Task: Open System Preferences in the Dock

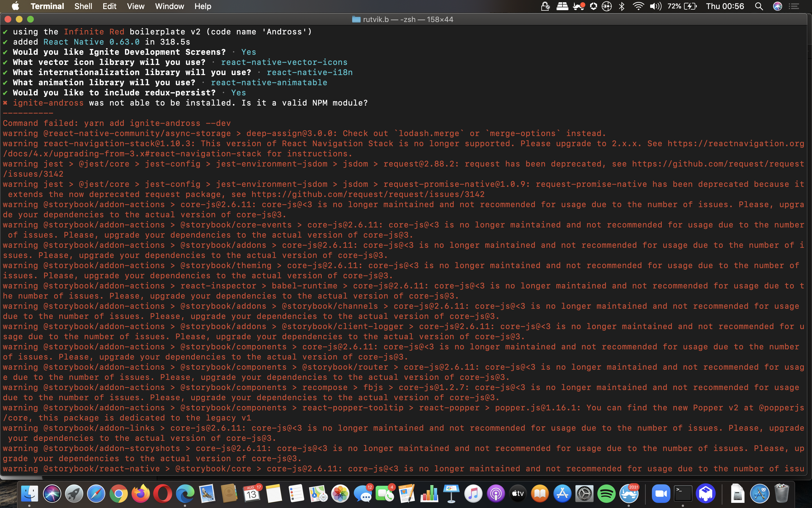Action: [584, 493]
